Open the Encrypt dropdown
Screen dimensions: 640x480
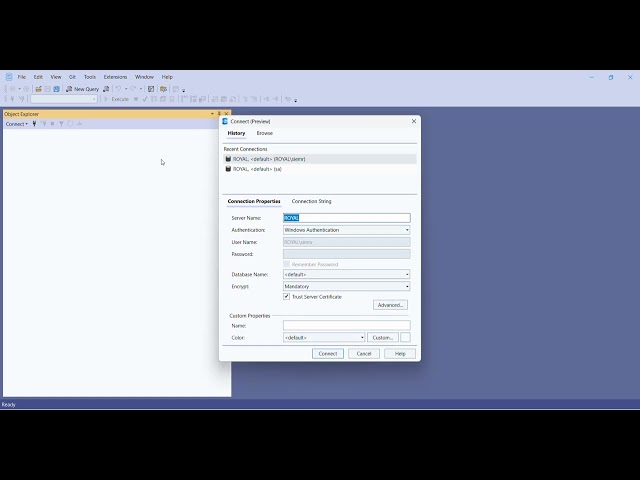coord(347,287)
